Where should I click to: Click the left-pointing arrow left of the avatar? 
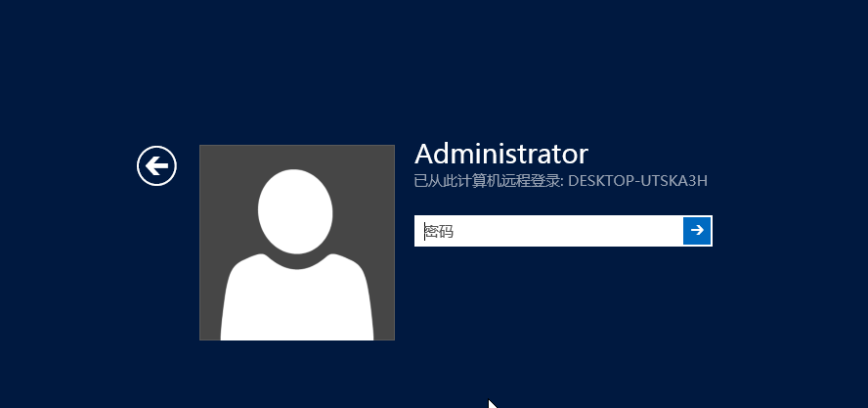click(156, 165)
